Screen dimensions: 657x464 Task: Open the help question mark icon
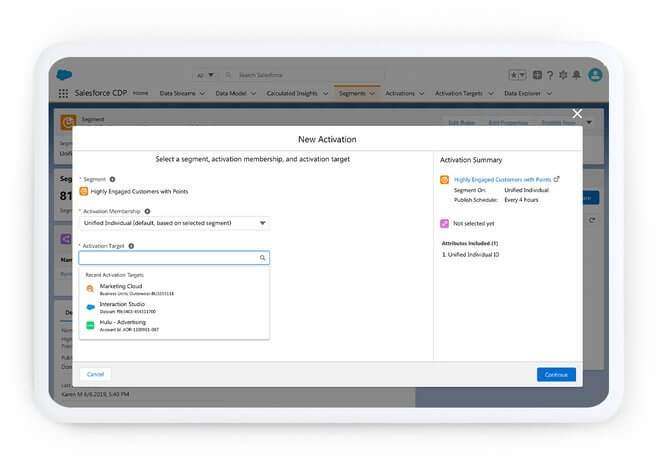tap(551, 75)
